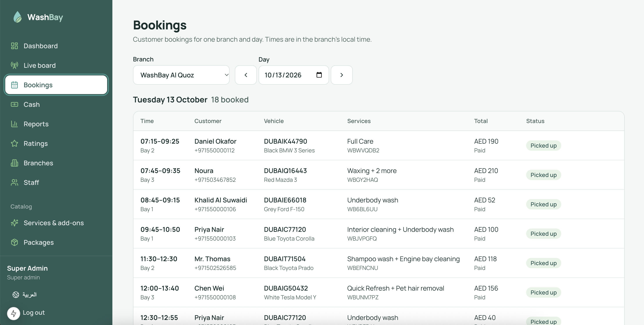Viewport: 644px width, 325px height.
Task: Click Log out
Action: pyautogui.click(x=34, y=312)
